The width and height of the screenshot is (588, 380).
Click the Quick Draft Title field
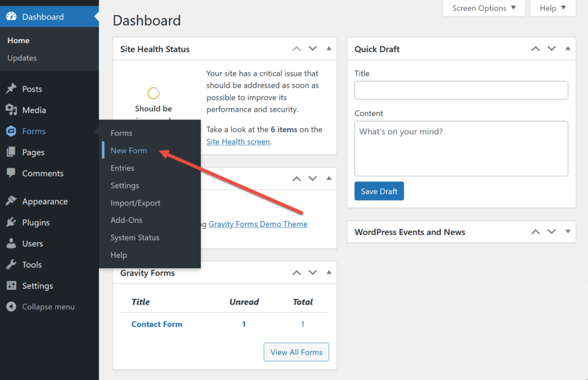click(x=461, y=90)
